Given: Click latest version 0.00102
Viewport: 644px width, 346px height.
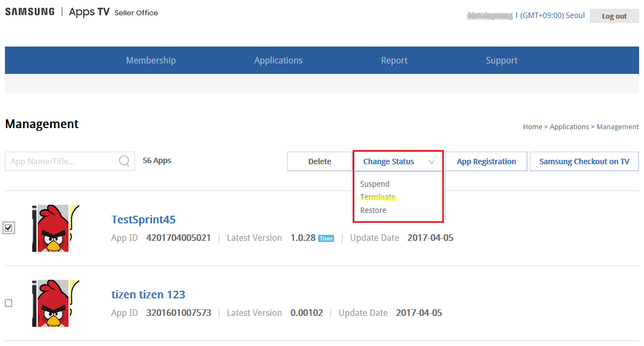Looking at the screenshot, I should point(306,313).
